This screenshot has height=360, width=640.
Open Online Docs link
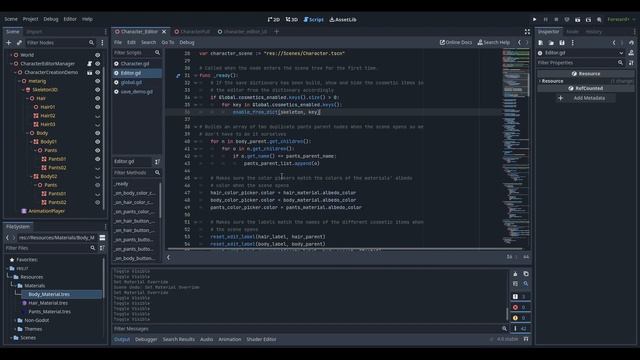(x=456, y=42)
